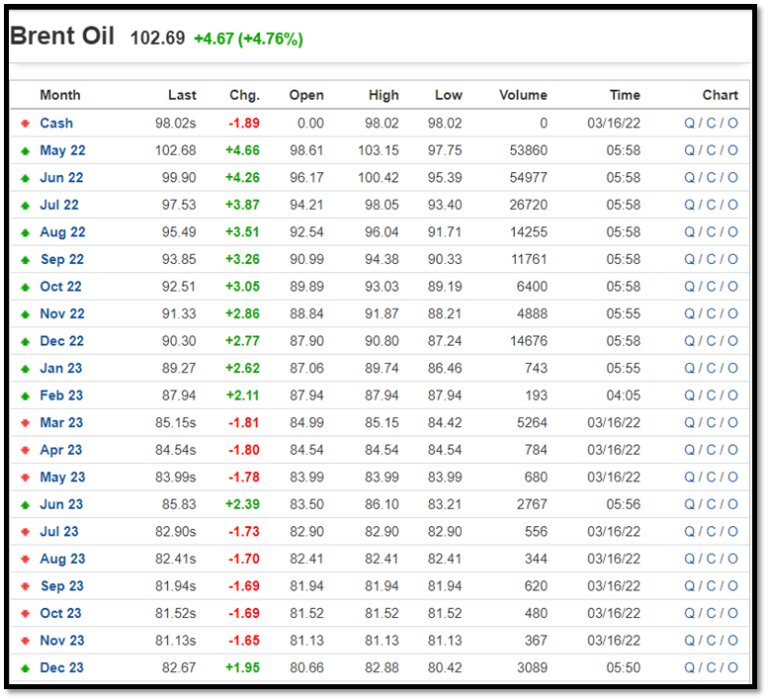768x700 pixels.
Task: Open the Jul 22 contract link
Action: [x=59, y=205]
